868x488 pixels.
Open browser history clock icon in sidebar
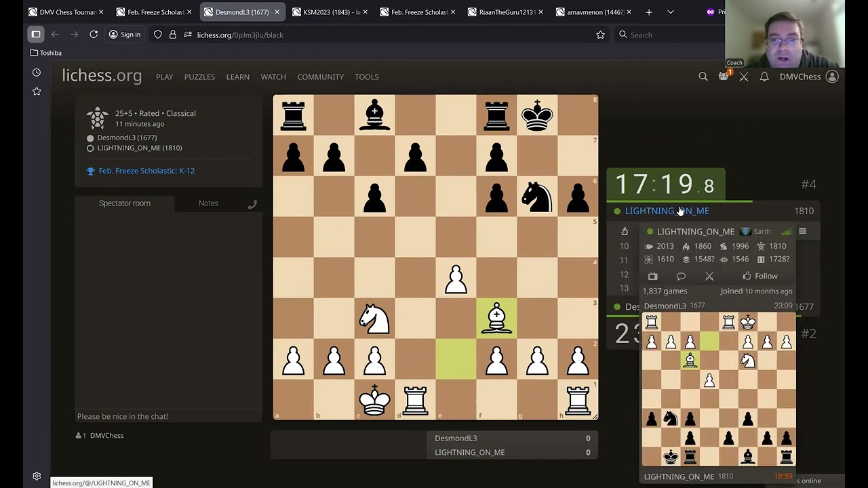pyautogui.click(x=37, y=73)
